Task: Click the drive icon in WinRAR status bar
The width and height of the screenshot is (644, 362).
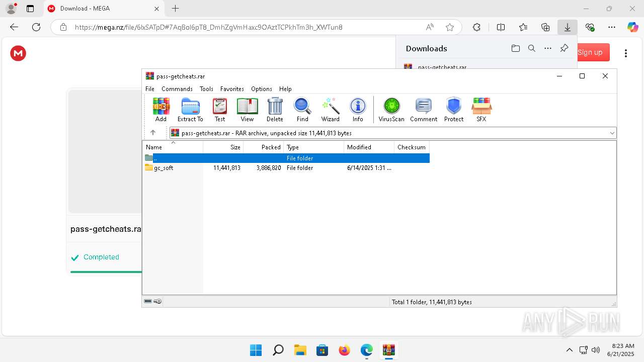Action: (x=148, y=302)
